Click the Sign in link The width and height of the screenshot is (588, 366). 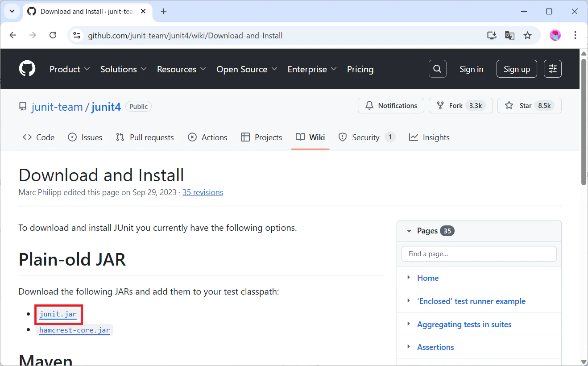click(472, 69)
